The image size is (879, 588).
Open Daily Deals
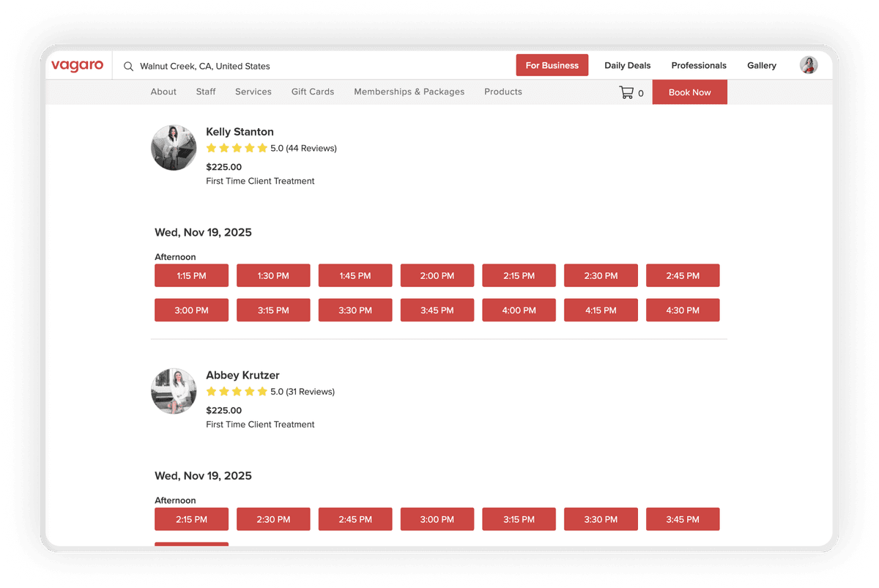point(627,65)
